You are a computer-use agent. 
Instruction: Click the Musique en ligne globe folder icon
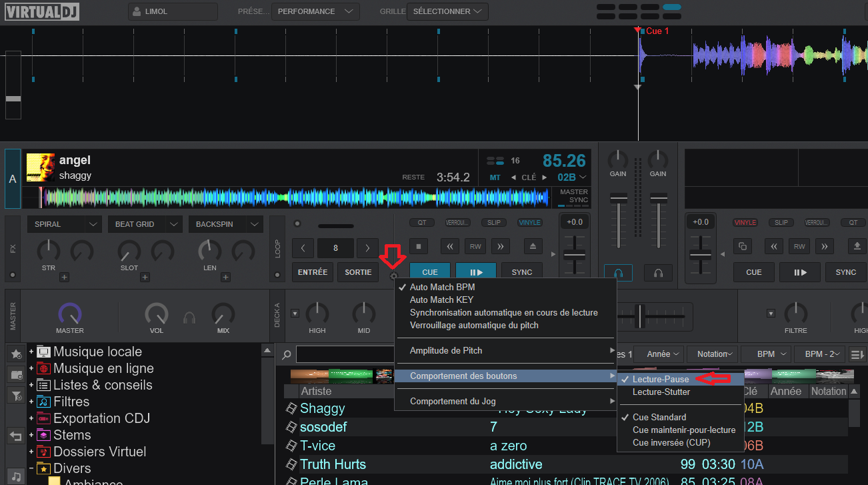pos(43,368)
